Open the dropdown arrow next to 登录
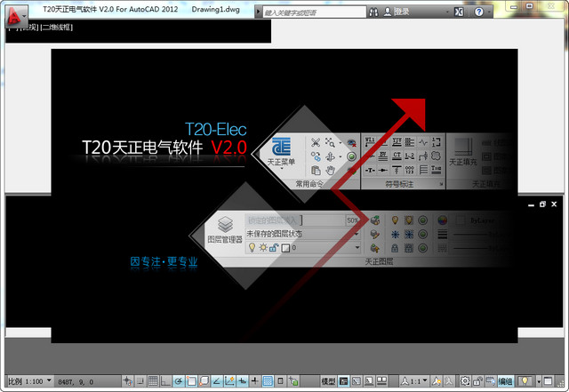569x392 pixels. [447, 12]
